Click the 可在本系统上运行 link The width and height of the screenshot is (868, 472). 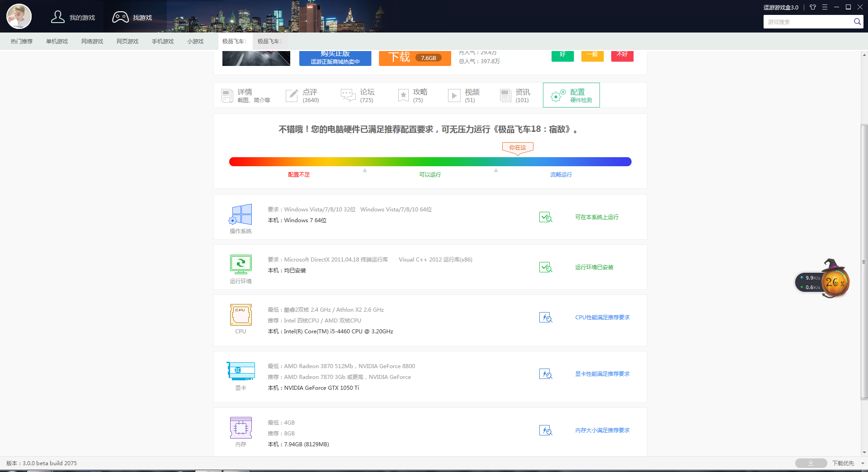pyautogui.click(x=597, y=217)
